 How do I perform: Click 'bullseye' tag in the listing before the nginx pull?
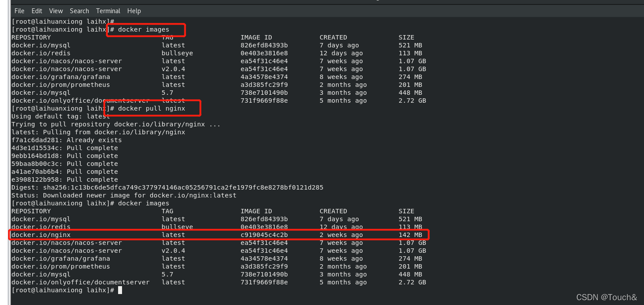(177, 53)
